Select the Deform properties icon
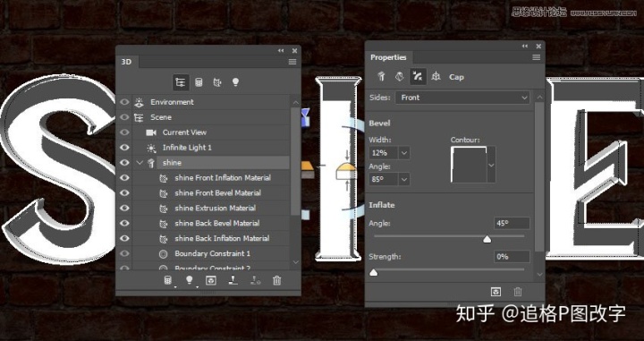 click(x=399, y=76)
